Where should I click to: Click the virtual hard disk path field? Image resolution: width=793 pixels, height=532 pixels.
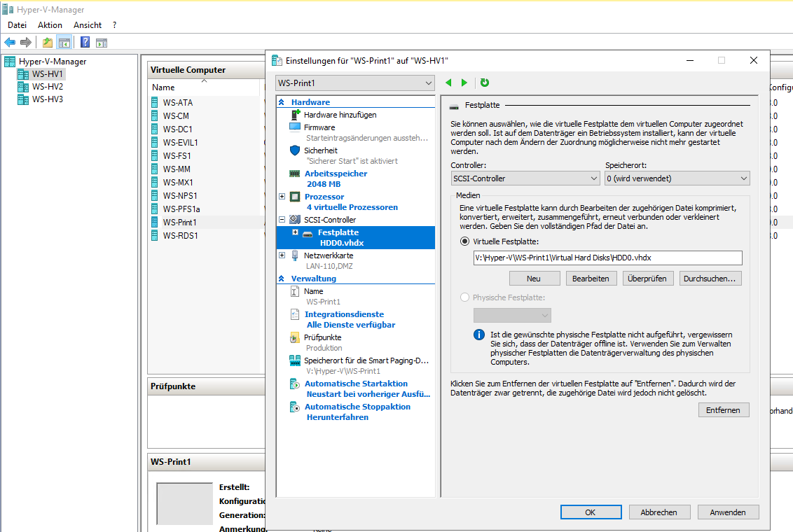pos(608,258)
